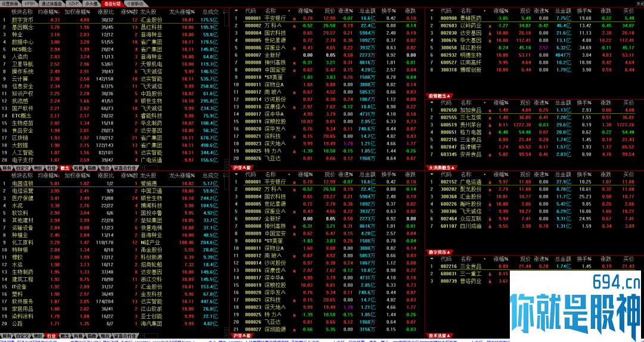
Task: Open the 数字货币 panel selector tab
Action: [x=439, y=252]
